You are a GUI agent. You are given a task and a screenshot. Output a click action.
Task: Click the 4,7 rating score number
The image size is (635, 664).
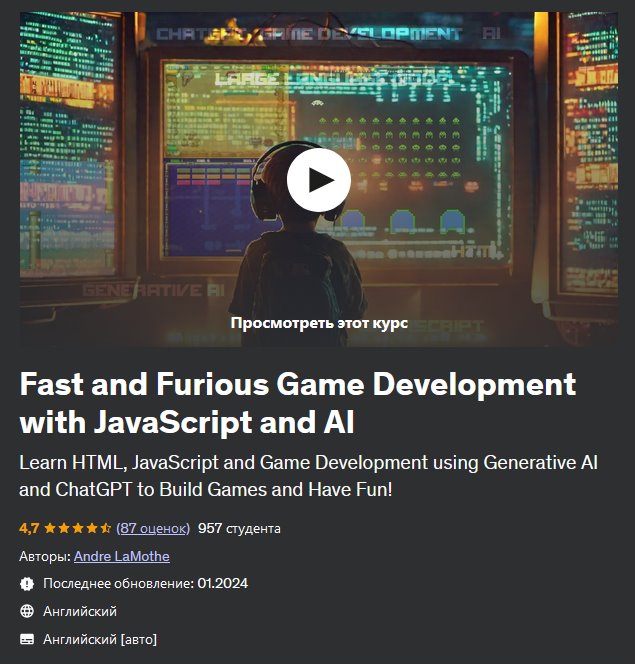pos(29,528)
